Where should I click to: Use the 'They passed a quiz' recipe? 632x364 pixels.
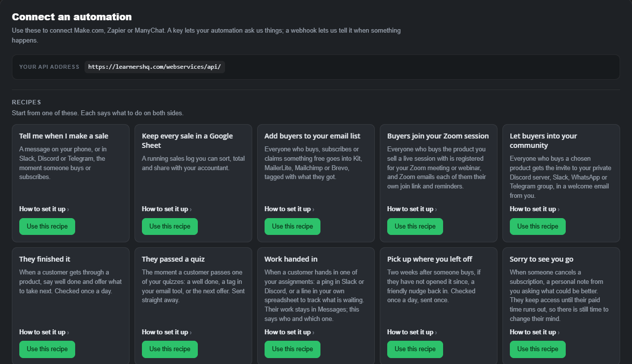click(170, 349)
